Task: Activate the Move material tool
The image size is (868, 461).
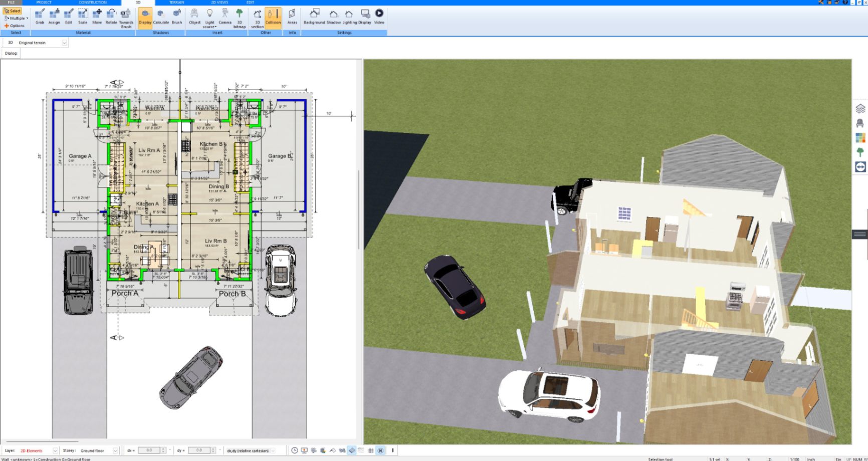Action: (x=97, y=17)
